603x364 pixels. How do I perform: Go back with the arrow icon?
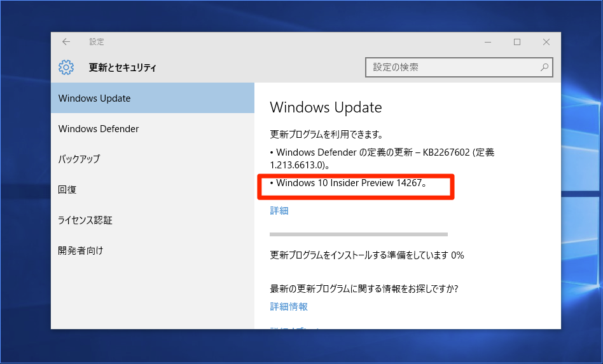coord(66,42)
